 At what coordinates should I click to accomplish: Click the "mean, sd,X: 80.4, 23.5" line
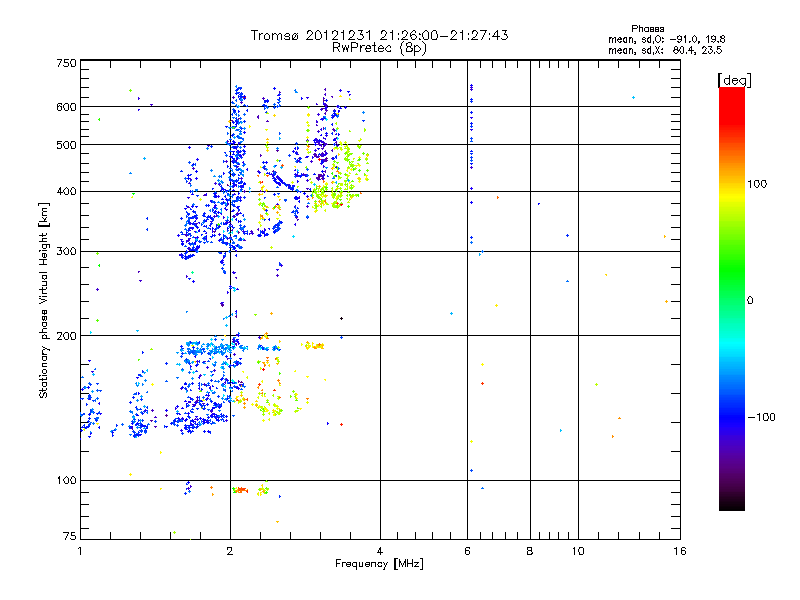click(665, 50)
